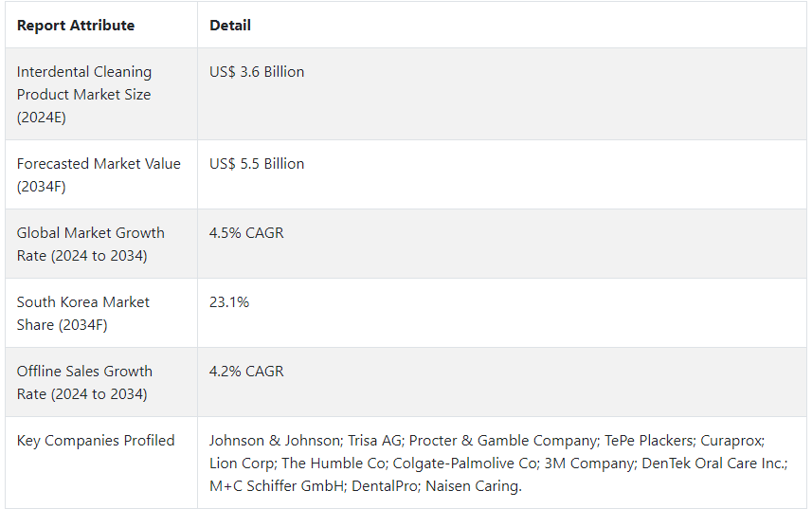Click TePe Plackers company name

(649, 441)
